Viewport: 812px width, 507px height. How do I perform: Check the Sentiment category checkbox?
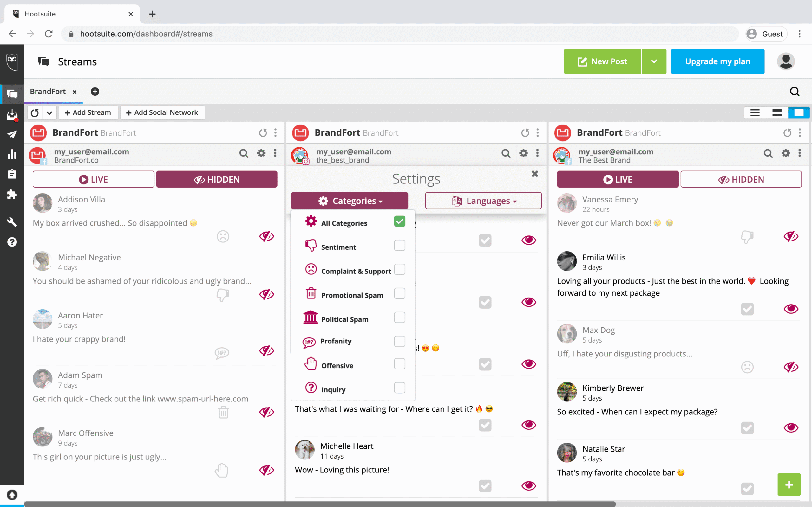[399, 246]
